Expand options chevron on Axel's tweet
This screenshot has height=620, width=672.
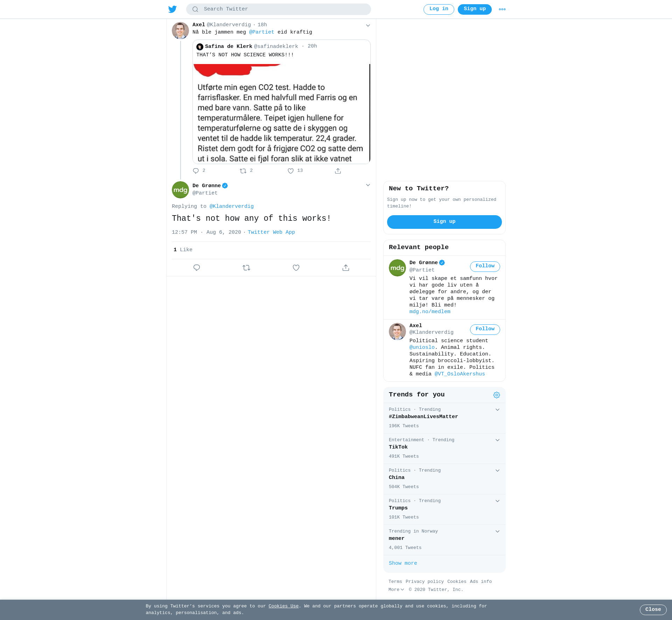pos(368,25)
